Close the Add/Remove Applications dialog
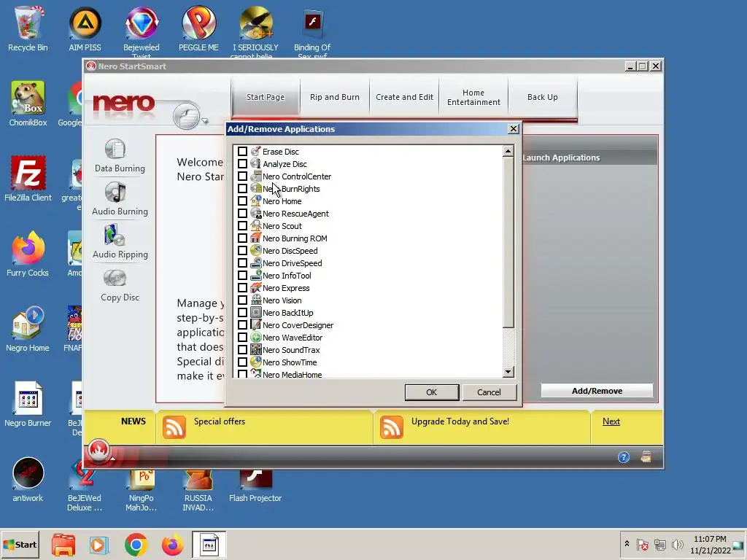This screenshot has height=560, width=747. pos(514,128)
